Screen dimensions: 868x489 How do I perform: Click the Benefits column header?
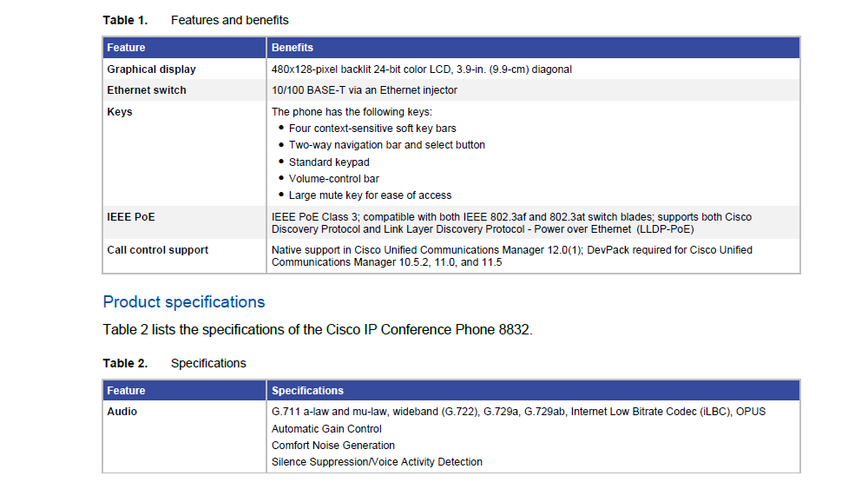click(x=293, y=48)
